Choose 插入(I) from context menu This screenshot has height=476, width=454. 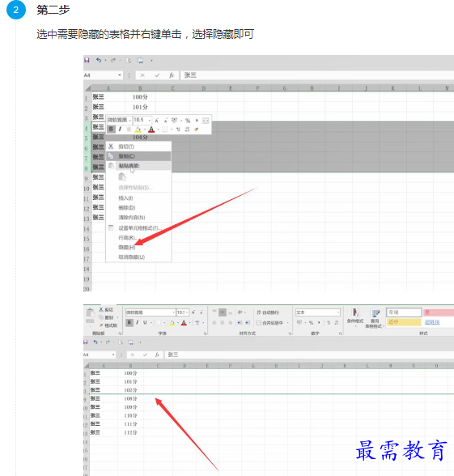[x=138, y=198]
